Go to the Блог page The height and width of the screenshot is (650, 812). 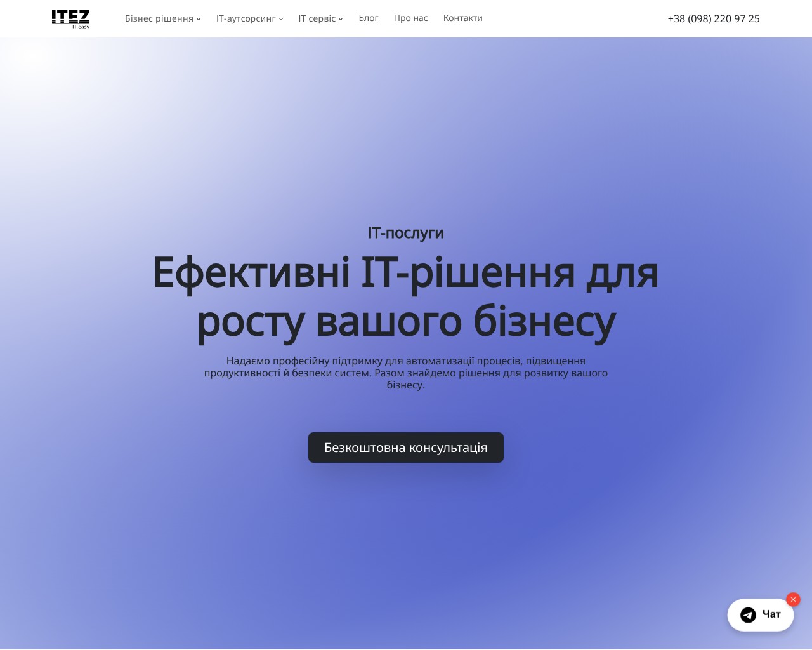pos(368,18)
